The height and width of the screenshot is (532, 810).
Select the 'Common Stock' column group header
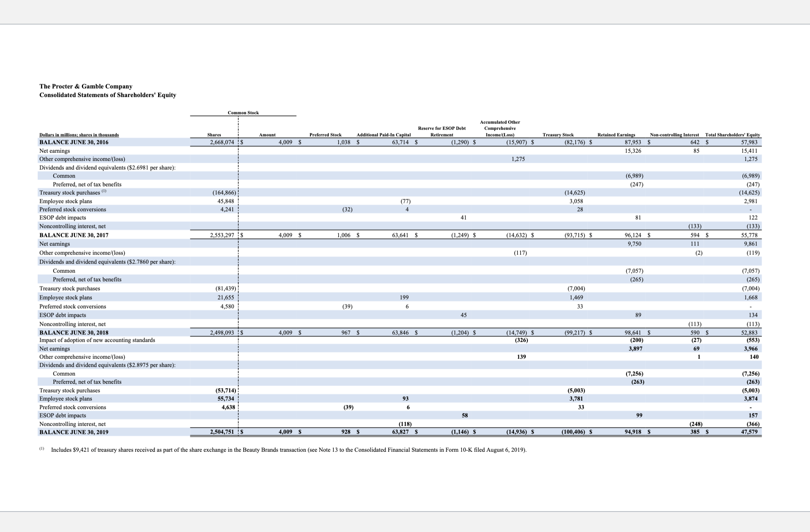[x=243, y=113]
